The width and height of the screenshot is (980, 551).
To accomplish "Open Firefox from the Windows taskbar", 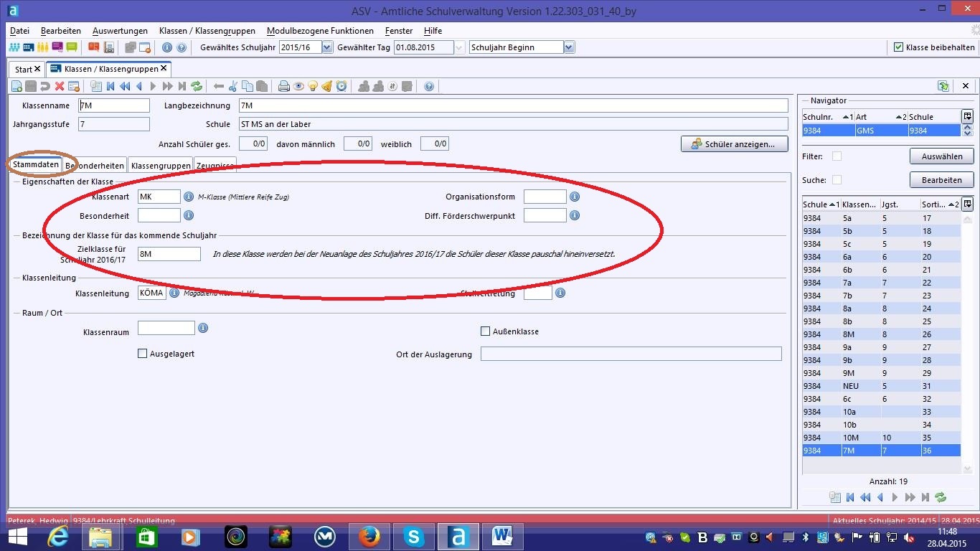I will pos(369,536).
